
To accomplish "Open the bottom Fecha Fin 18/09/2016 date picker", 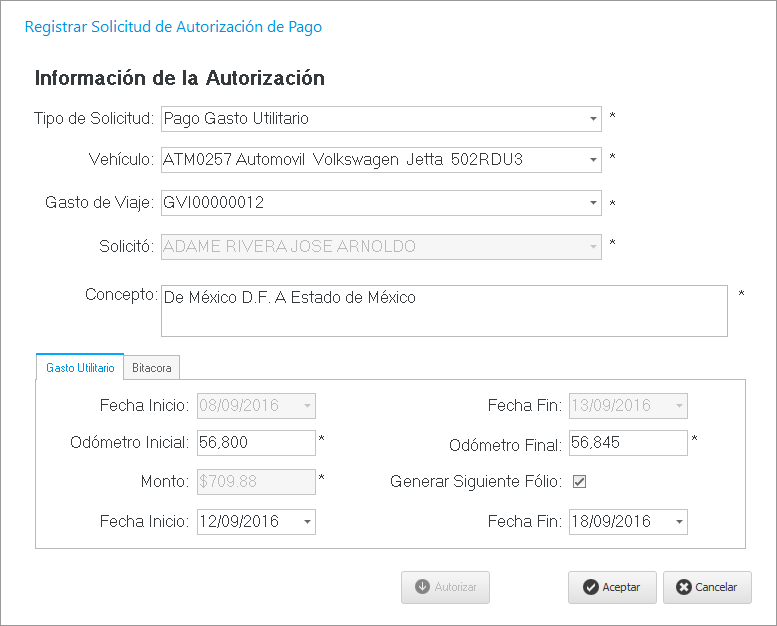I will point(679,522).
